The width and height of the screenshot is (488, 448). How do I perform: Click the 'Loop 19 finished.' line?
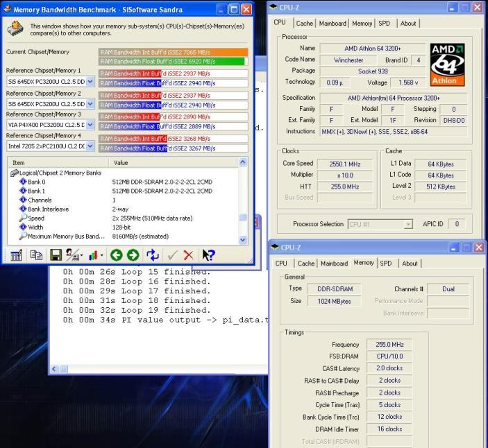click(136, 310)
